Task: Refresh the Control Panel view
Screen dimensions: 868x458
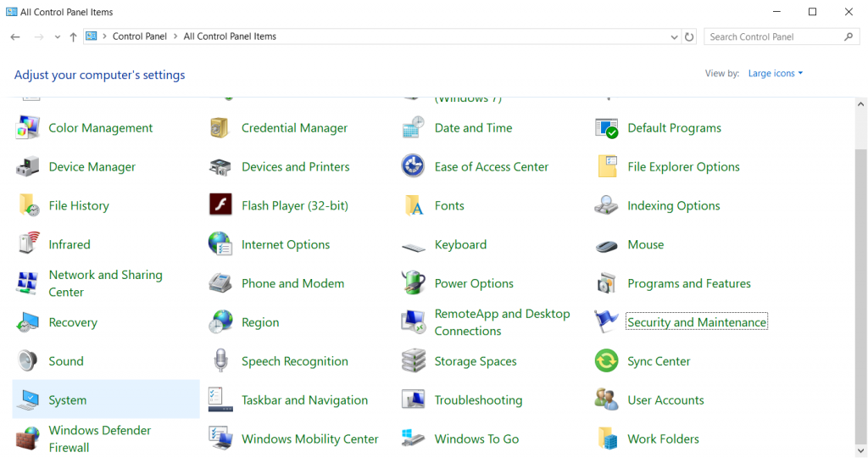Action: [689, 37]
